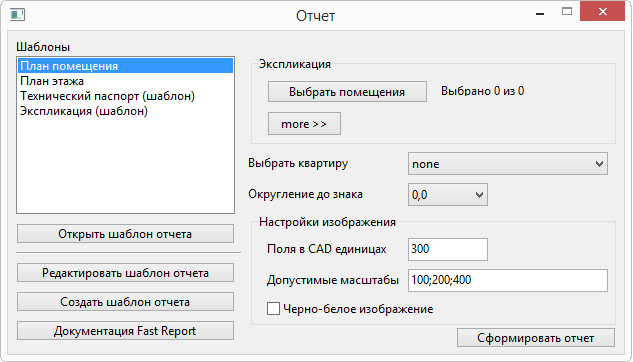633x362 pixels.
Task: Click Редактировать шаблон отчета button
Action: tap(125, 273)
